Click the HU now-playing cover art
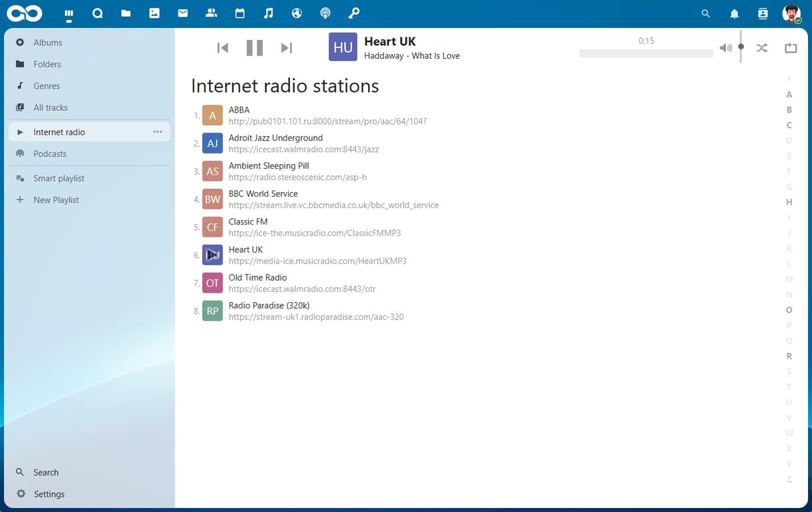 tap(343, 47)
